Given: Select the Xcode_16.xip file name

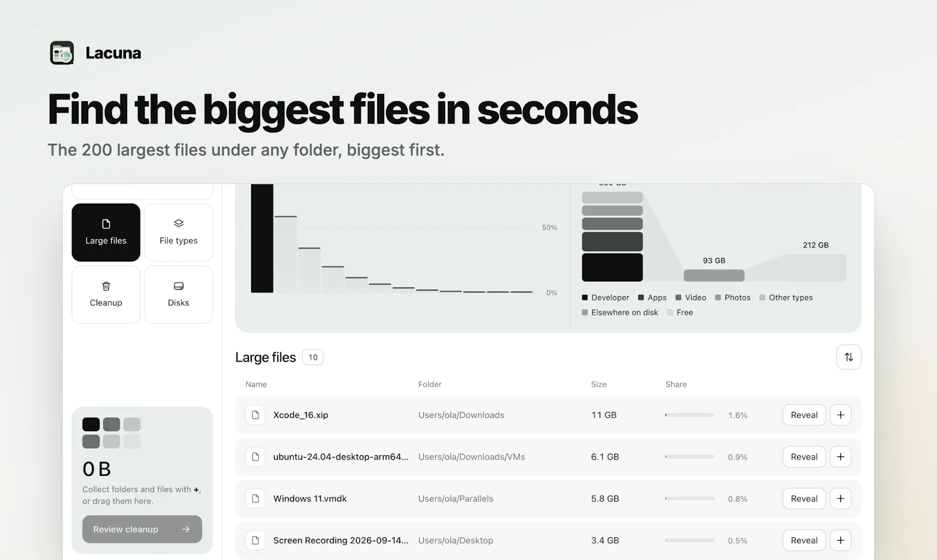Looking at the screenshot, I should (300, 415).
